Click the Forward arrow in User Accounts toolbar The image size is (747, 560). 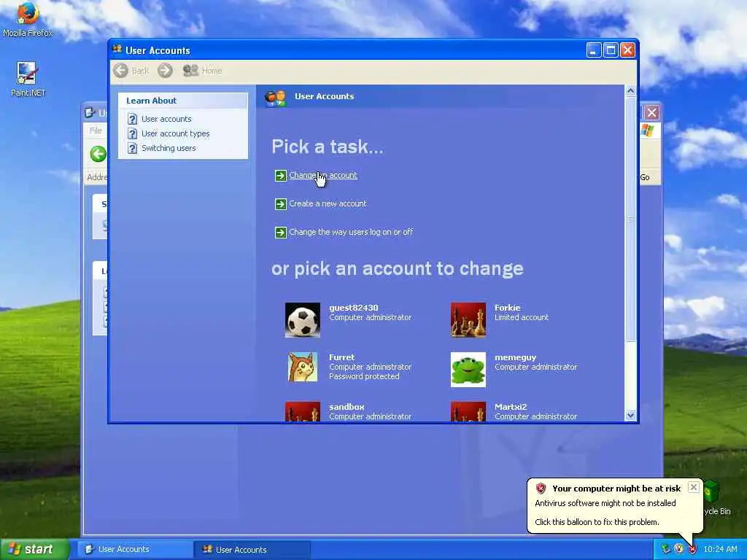click(x=166, y=71)
